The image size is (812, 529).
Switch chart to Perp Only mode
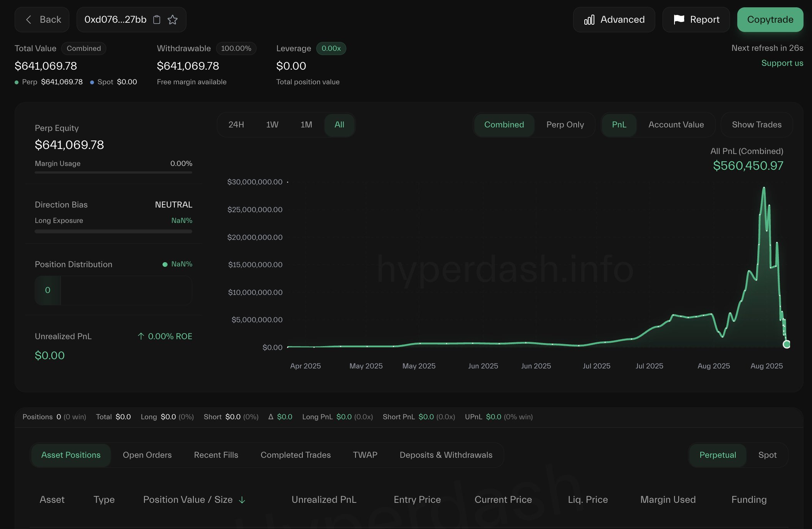565,125
